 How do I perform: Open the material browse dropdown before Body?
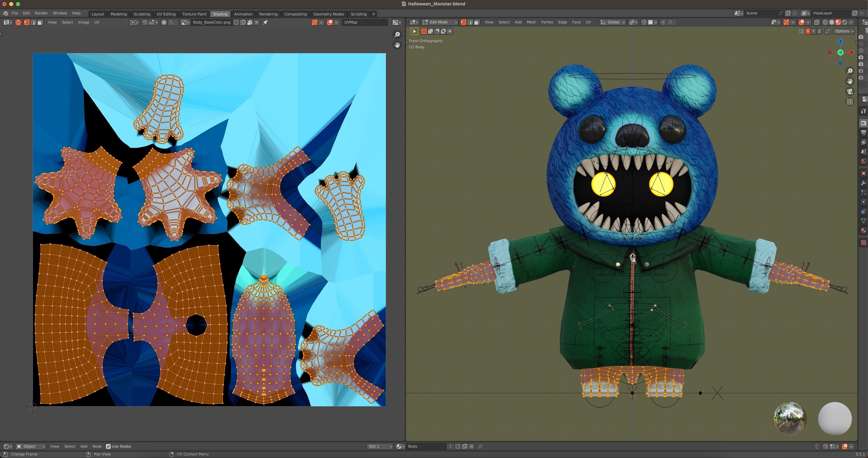click(400, 446)
